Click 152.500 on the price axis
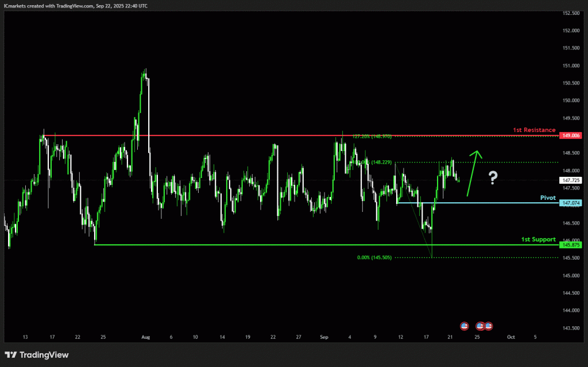This screenshot has height=367, width=588. [x=569, y=13]
